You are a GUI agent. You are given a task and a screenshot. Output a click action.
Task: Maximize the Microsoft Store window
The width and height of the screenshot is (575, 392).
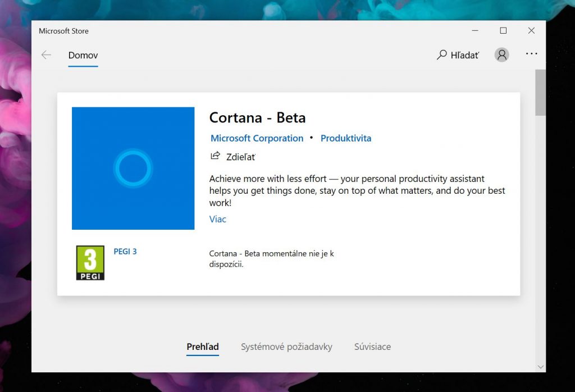pos(504,31)
